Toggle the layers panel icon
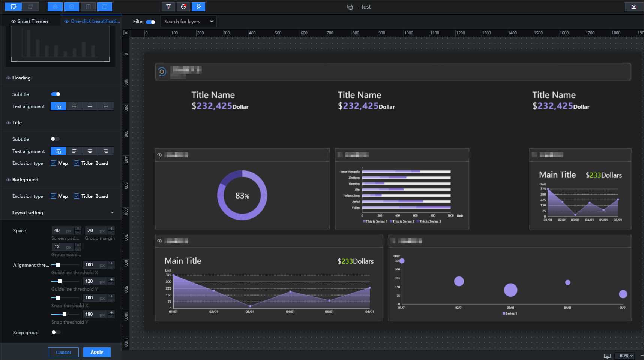 [55, 7]
